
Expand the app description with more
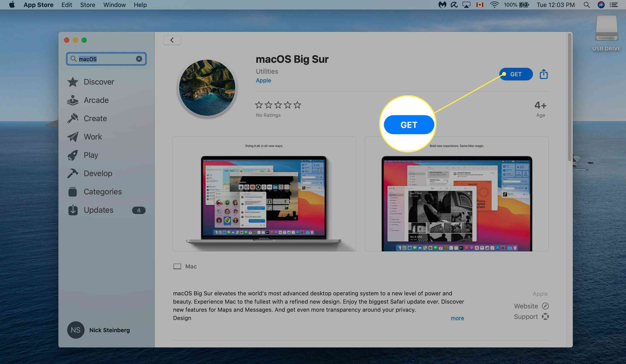point(458,318)
